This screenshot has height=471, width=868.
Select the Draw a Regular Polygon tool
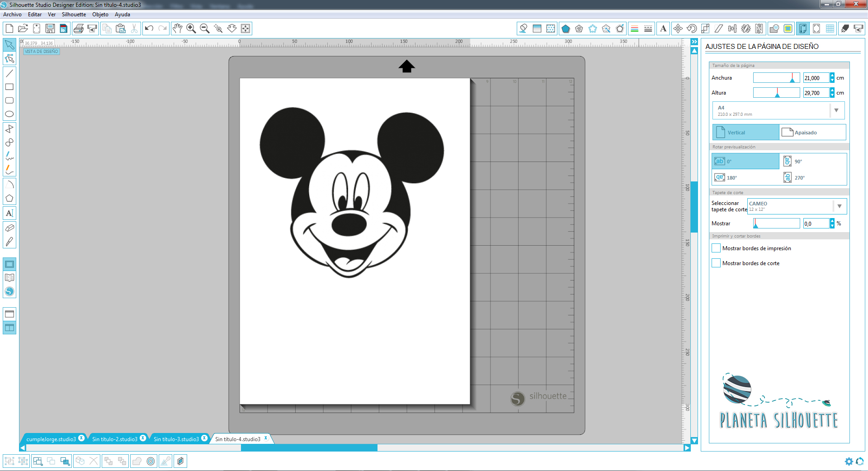pyautogui.click(x=9, y=198)
